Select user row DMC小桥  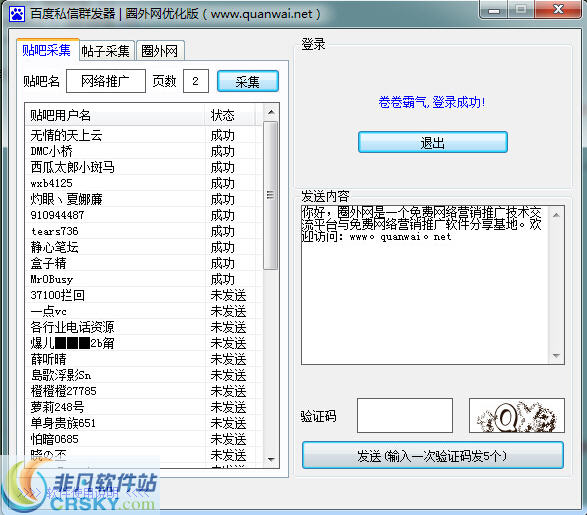pyautogui.click(x=144, y=151)
